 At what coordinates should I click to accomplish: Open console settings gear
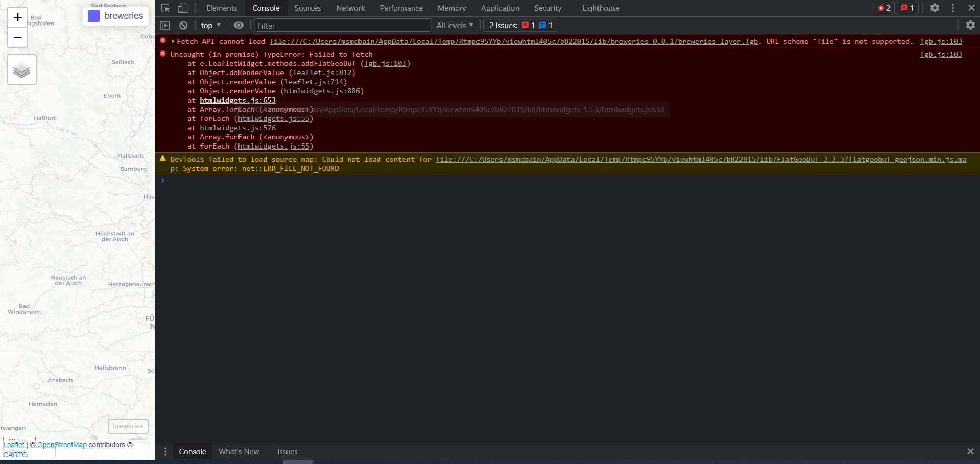tap(970, 25)
